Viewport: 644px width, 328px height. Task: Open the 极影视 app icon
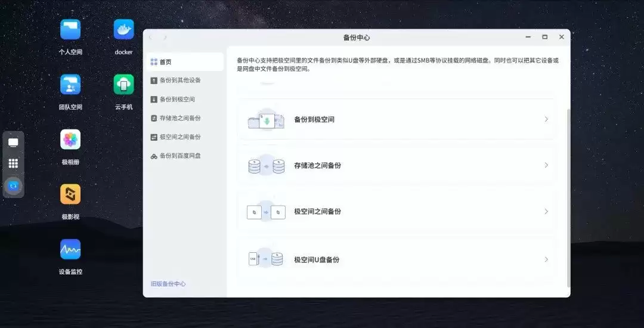tap(70, 194)
